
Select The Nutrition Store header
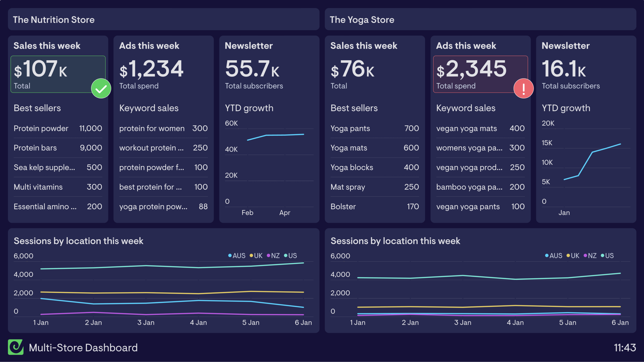tap(54, 19)
